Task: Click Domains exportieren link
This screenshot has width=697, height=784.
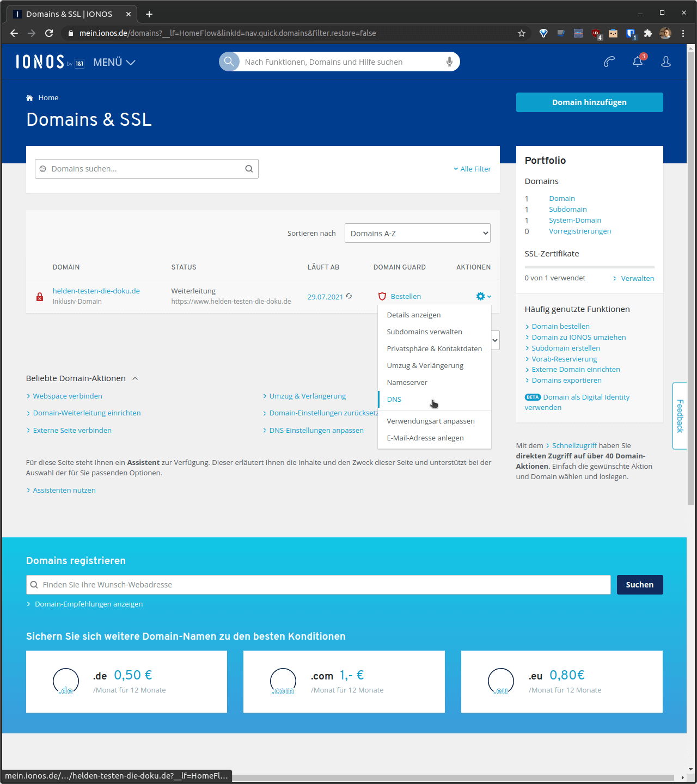Action: coord(566,380)
